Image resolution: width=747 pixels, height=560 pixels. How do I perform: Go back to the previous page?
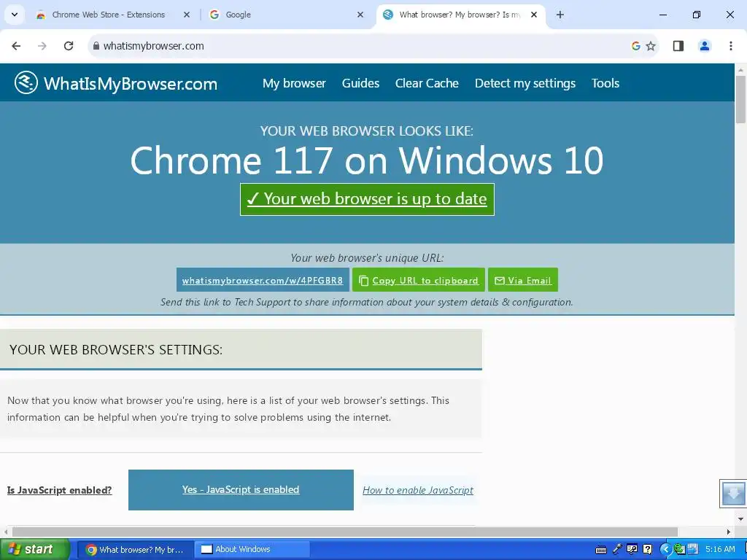click(16, 46)
